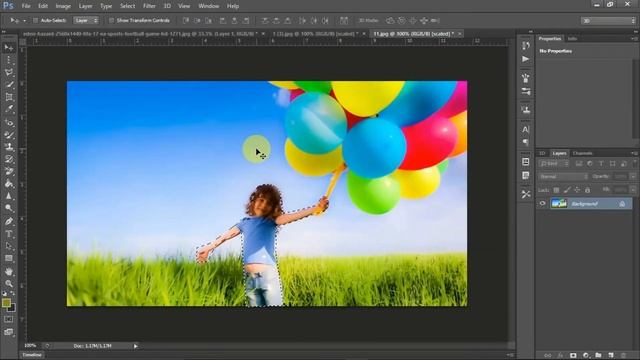The width and height of the screenshot is (640, 360).
Task: Open the layer Fill dropdown arrow
Action: [633, 190]
